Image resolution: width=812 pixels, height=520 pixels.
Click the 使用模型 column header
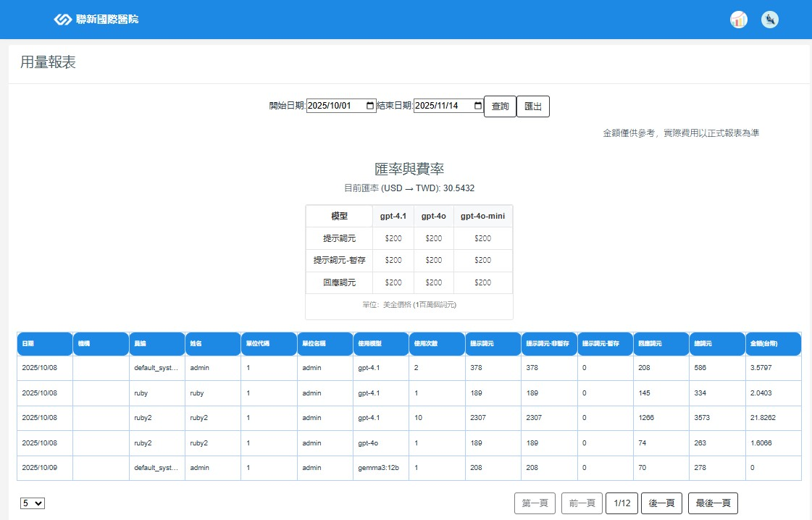point(380,344)
